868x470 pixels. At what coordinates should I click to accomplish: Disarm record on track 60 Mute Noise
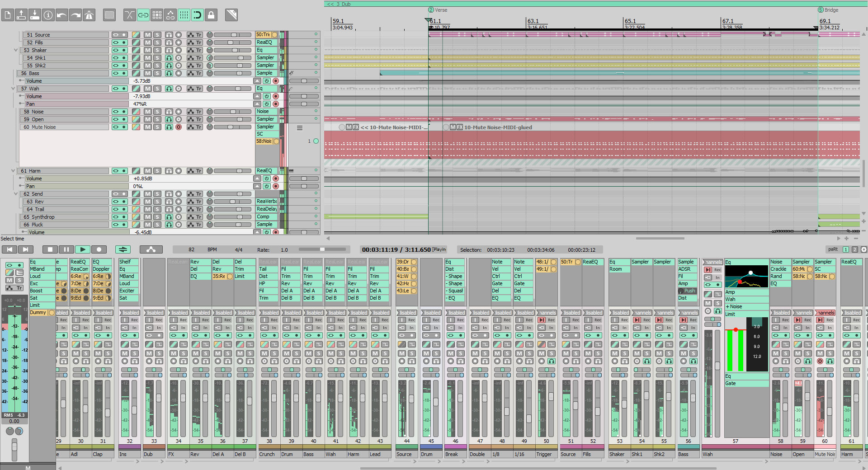tap(179, 127)
